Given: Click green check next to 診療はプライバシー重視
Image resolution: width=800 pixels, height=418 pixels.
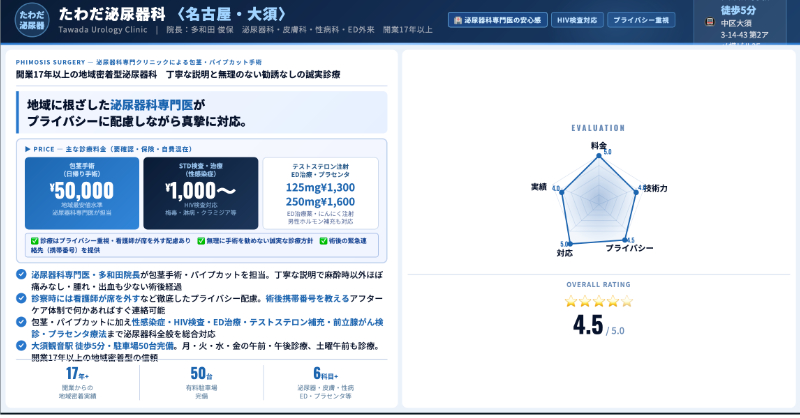Looking at the screenshot, I should tap(34, 240).
